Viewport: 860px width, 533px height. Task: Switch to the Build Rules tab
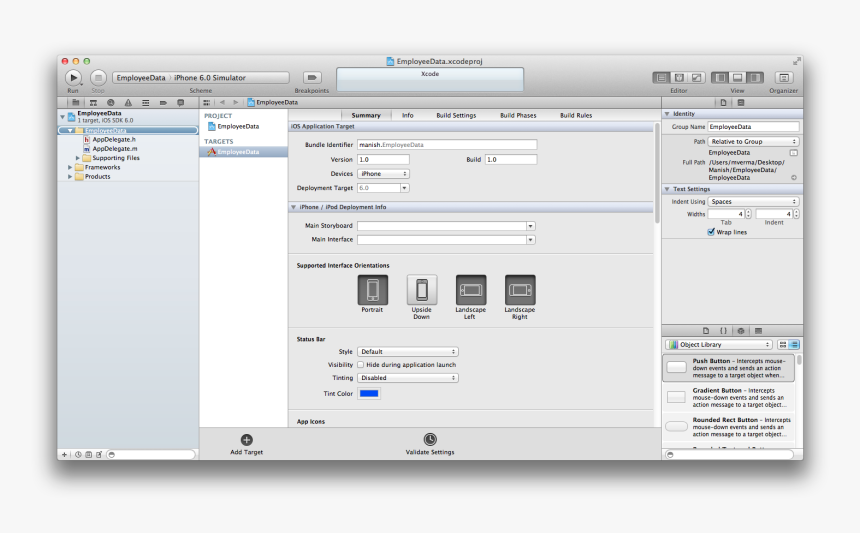[x=576, y=115]
